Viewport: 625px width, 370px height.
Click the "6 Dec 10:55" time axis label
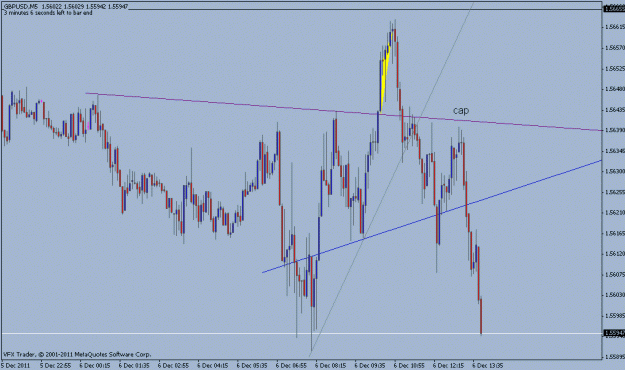(x=409, y=365)
